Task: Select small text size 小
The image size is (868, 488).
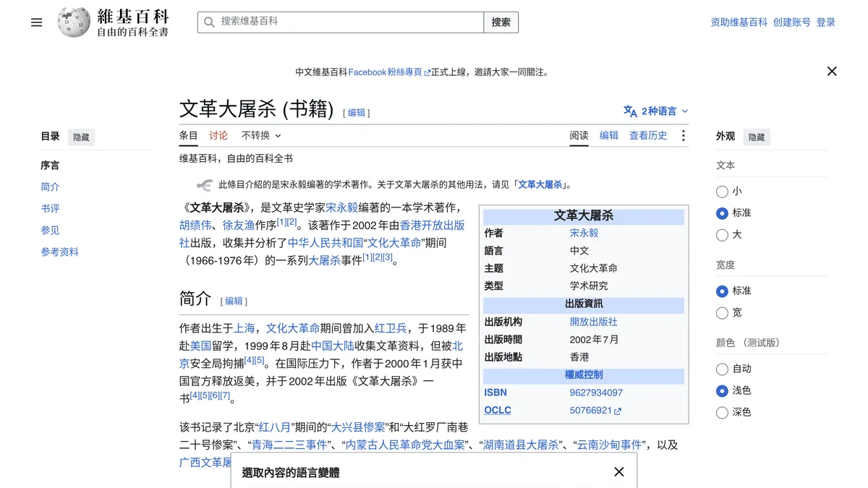Action: 722,192
